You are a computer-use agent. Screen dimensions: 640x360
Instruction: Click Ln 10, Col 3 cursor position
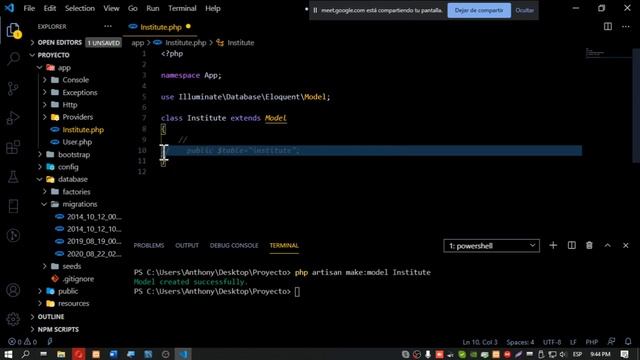point(480,342)
